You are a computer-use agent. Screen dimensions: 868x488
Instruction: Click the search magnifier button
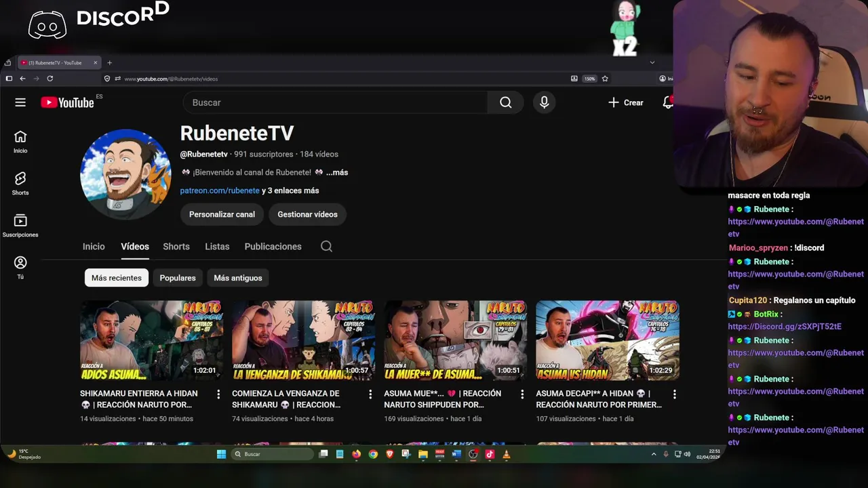click(x=505, y=102)
